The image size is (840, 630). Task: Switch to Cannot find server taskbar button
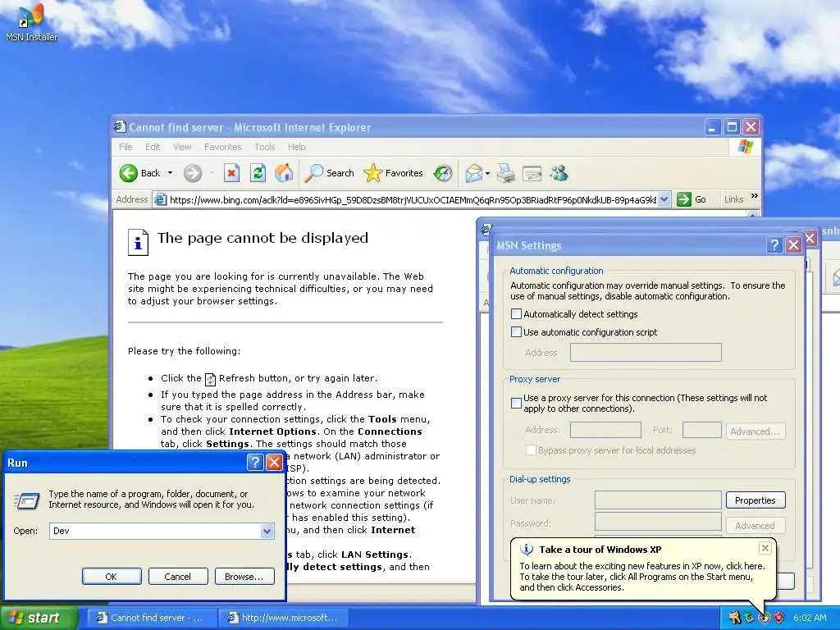[152, 618]
